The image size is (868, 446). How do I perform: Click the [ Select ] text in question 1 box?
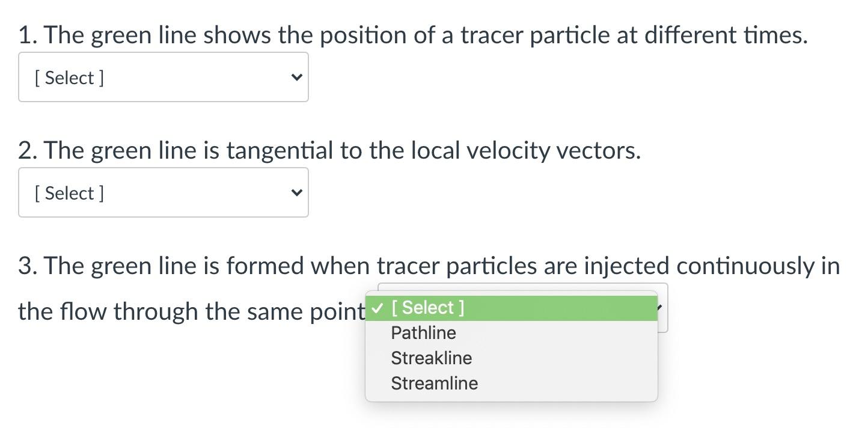pyautogui.click(x=70, y=77)
